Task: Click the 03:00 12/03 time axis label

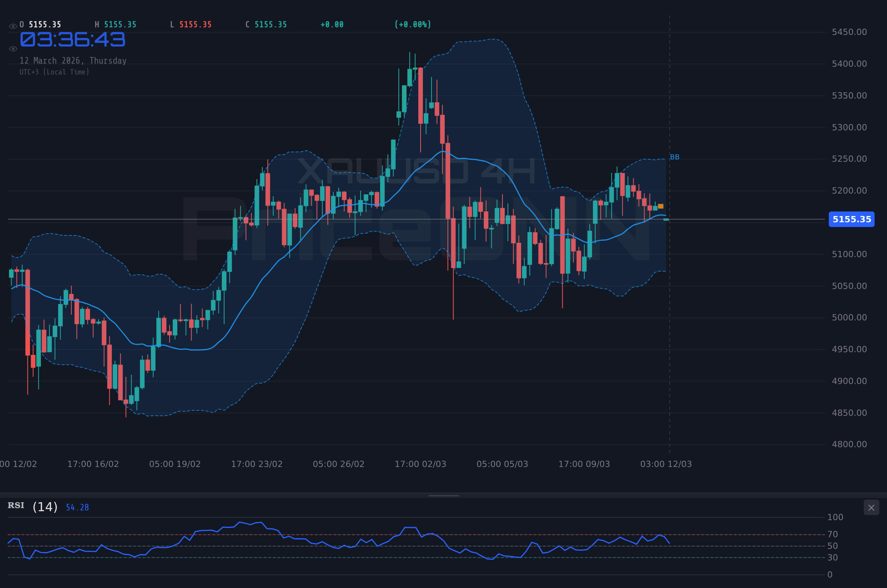Action: click(666, 463)
